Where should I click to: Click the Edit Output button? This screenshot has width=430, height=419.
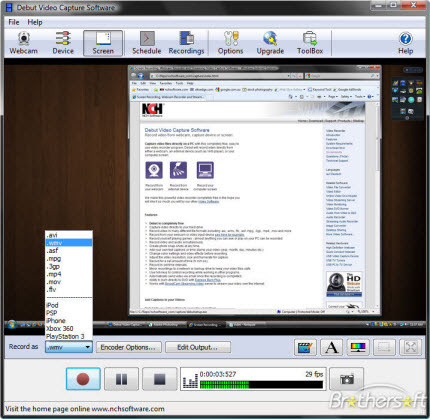click(198, 347)
